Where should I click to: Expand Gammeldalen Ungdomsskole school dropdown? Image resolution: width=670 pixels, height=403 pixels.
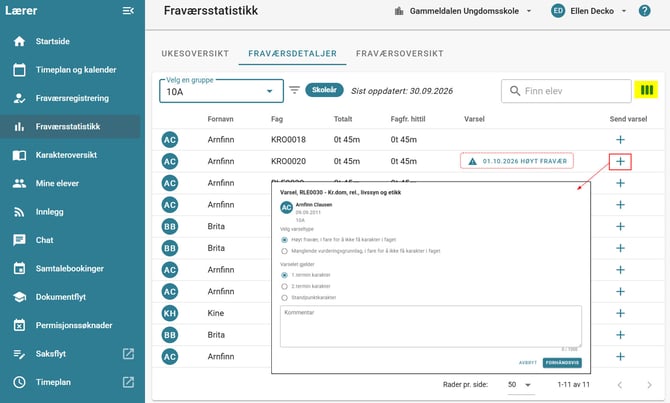pyautogui.click(x=529, y=11)
